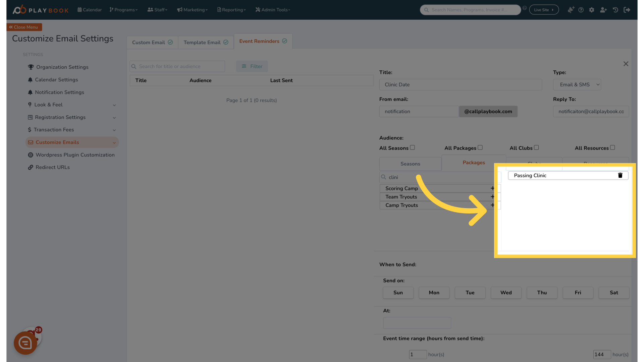Click the help circle icon in top navigation
The height and width of the screenshot is (362, 644).
pyautogui.click(x=581, y=10)
